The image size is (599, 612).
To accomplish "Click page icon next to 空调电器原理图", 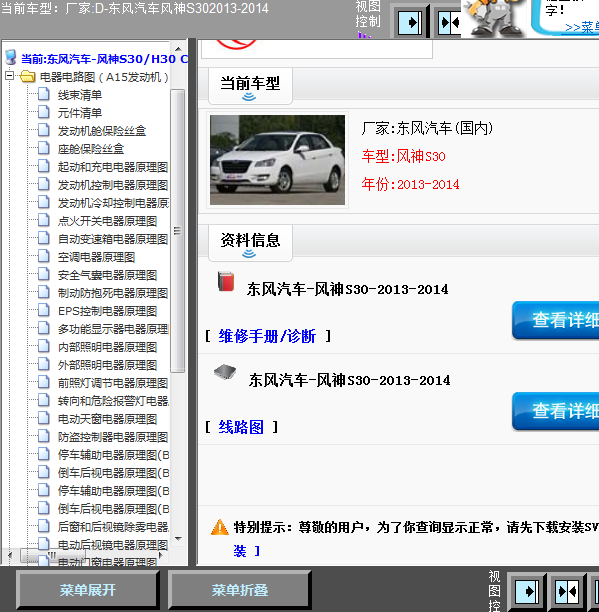I will (x=44, y=256).
